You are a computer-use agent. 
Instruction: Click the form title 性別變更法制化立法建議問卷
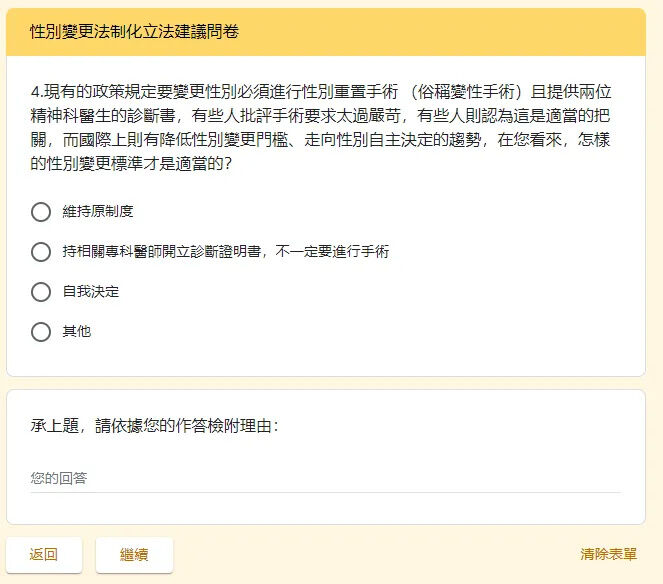coord(134,32)
